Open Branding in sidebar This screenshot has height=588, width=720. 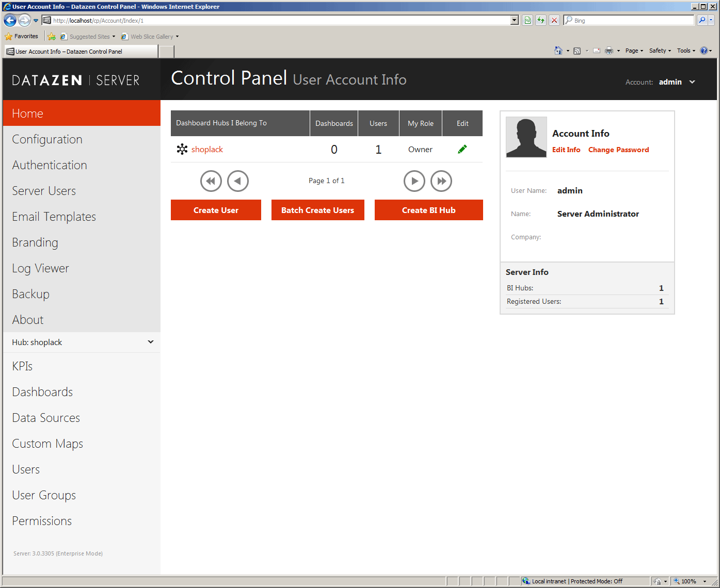(x=82, y=242)
